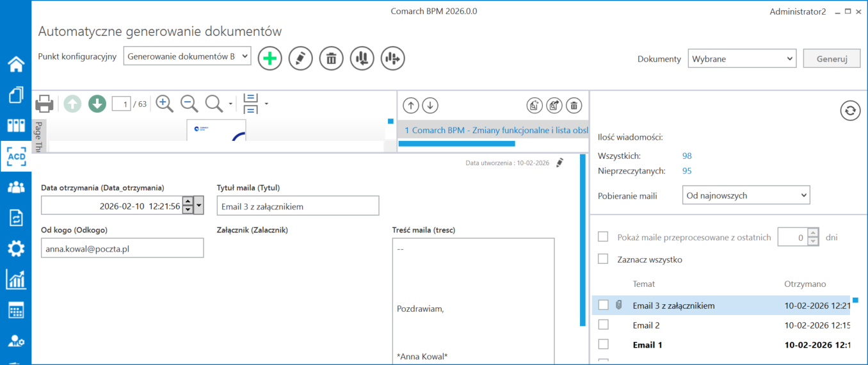Click pencil next to Data utworzenia
The image size is (868, 365).
pos(560,163)
